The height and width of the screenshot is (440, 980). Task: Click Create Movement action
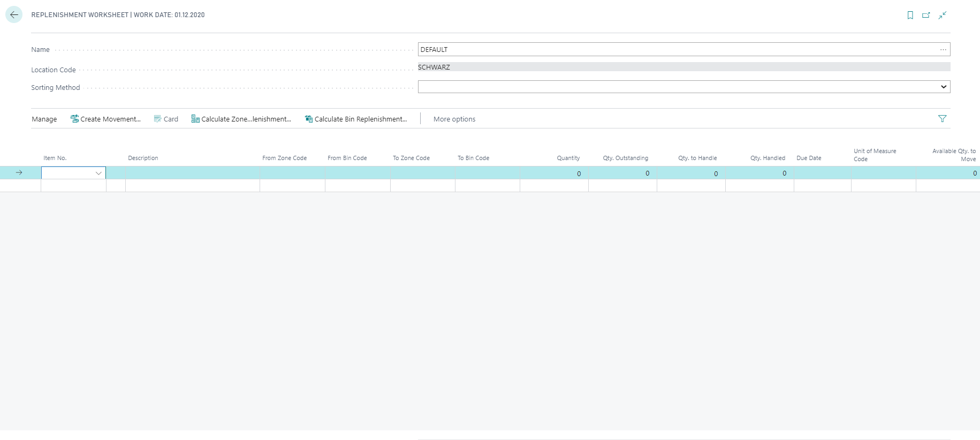pyautogui.click(x=105, y=119)
